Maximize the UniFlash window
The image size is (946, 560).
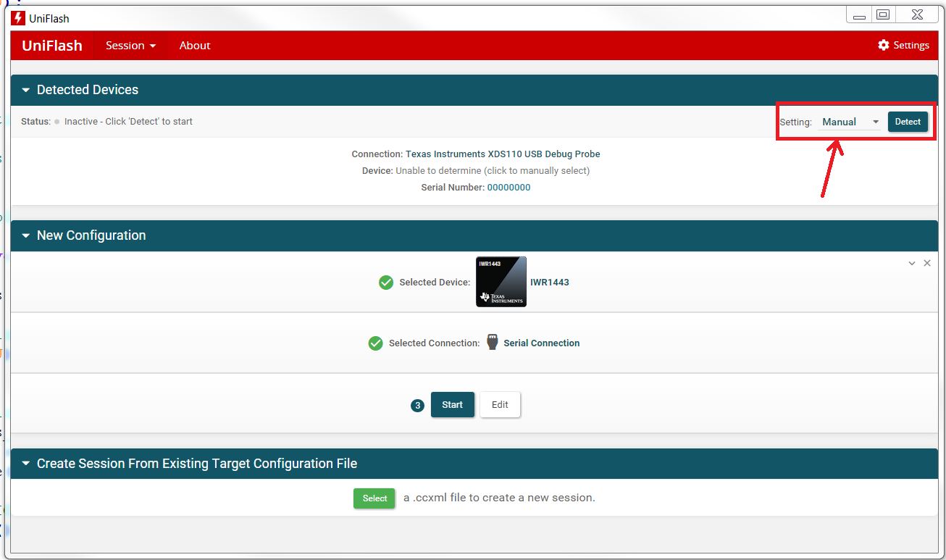883,14
